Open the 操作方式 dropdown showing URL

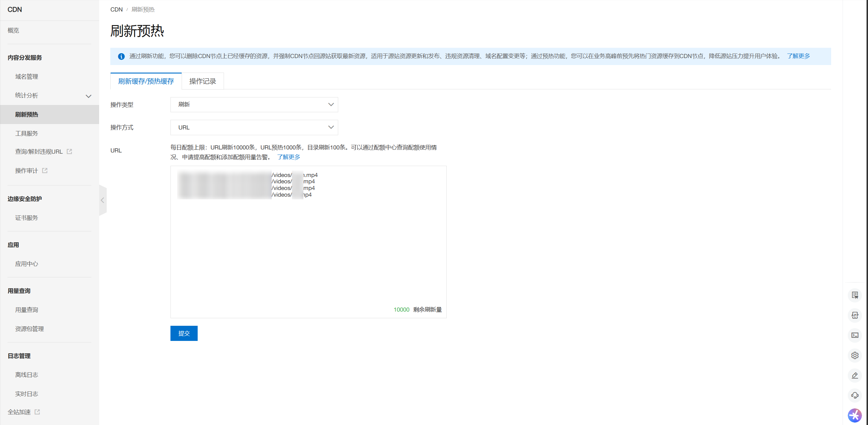click(254, 128)
